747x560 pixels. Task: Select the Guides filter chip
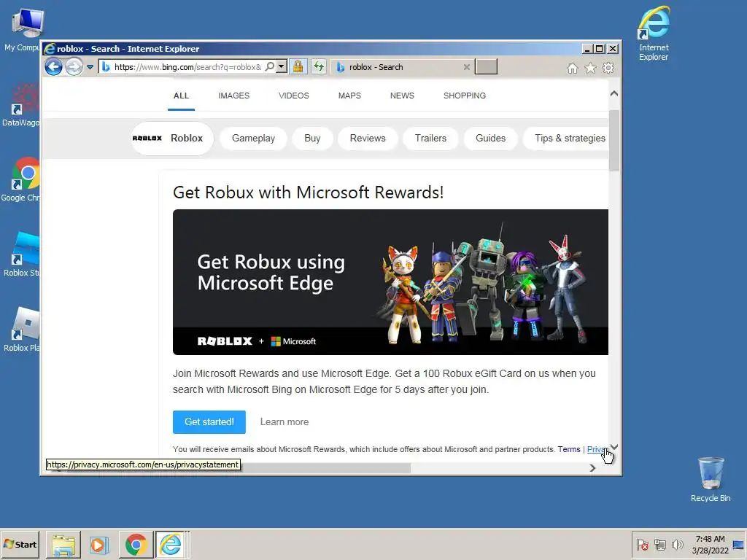(x=491, y=138)
